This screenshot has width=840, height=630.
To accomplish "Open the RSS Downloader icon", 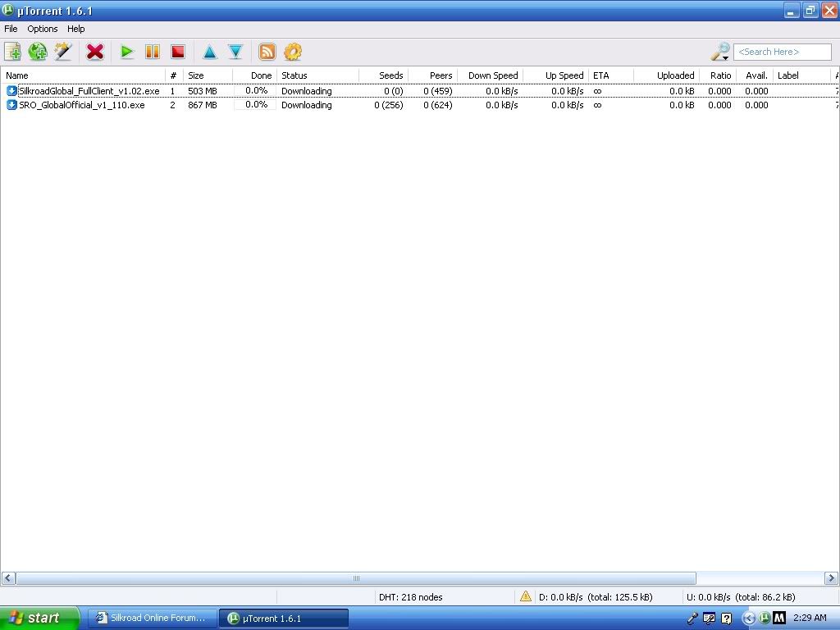I will point(267,52).
